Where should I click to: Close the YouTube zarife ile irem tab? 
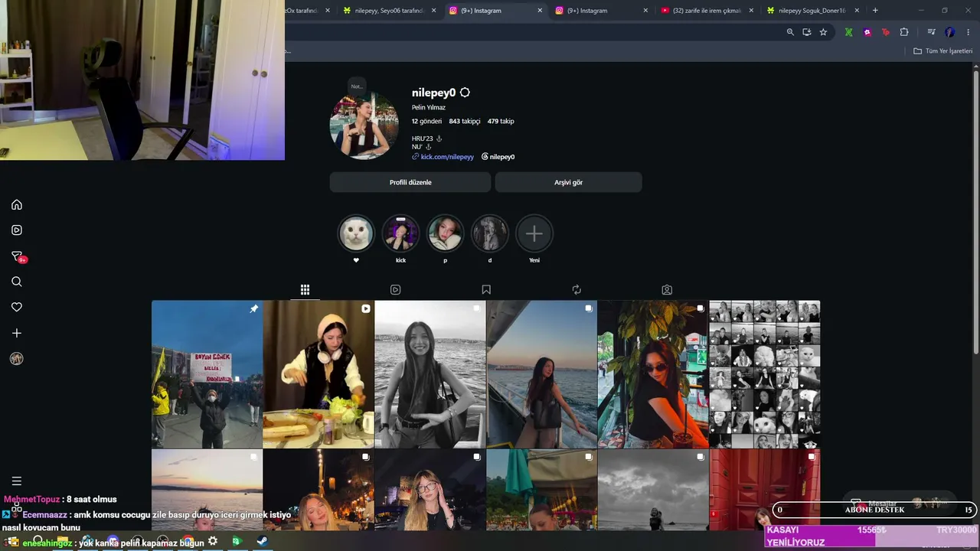coord(751,11)
